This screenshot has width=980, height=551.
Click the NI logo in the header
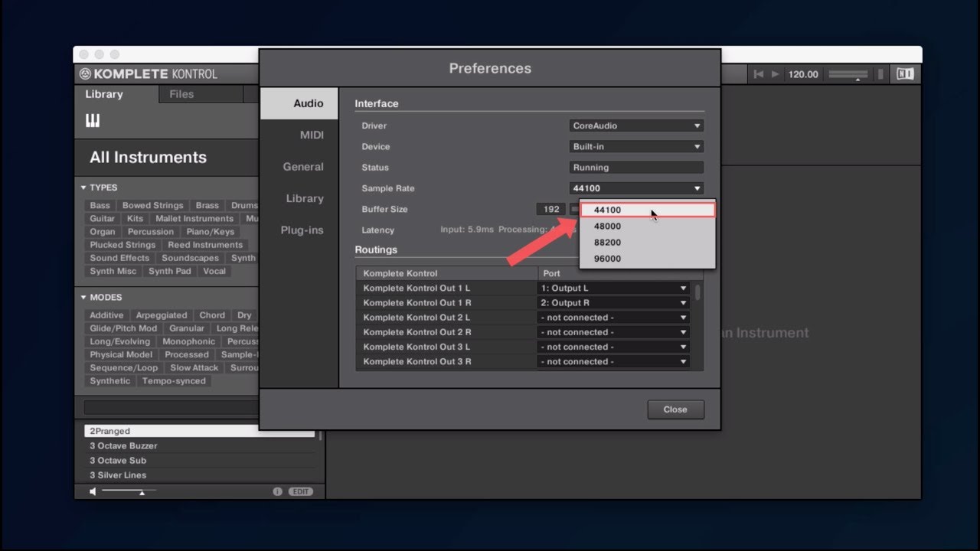[905, 74]
